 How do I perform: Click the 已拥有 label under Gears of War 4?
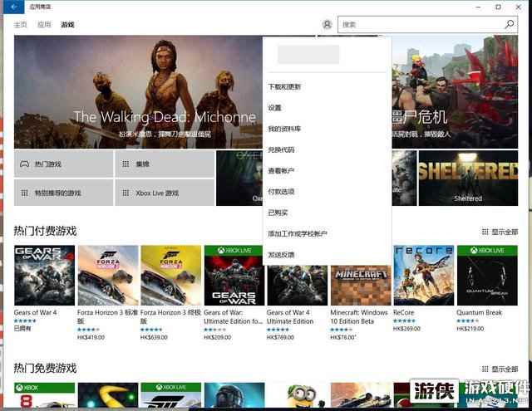tap(22, 328)
